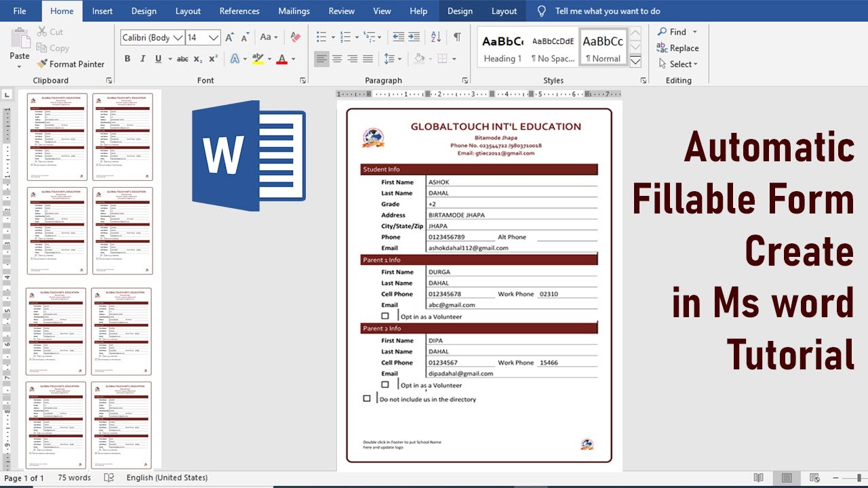Click the Sort A-Z icon
This screenshot has width=868, height=488.
pos(436,37)
